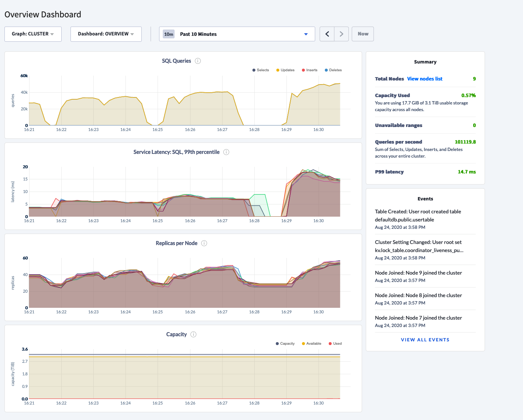
Task: Select the Node 9 joined event entry
Action: point(425,276)
